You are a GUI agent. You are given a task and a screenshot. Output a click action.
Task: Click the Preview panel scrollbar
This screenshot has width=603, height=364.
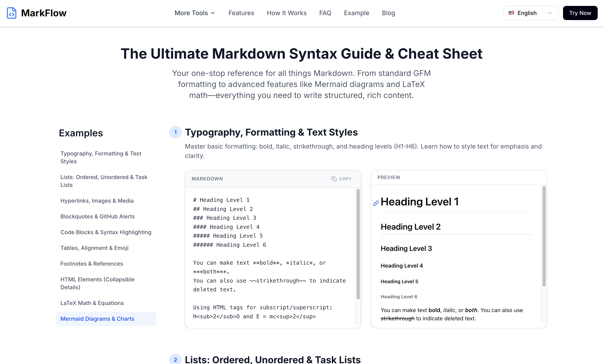coord(544,236)
